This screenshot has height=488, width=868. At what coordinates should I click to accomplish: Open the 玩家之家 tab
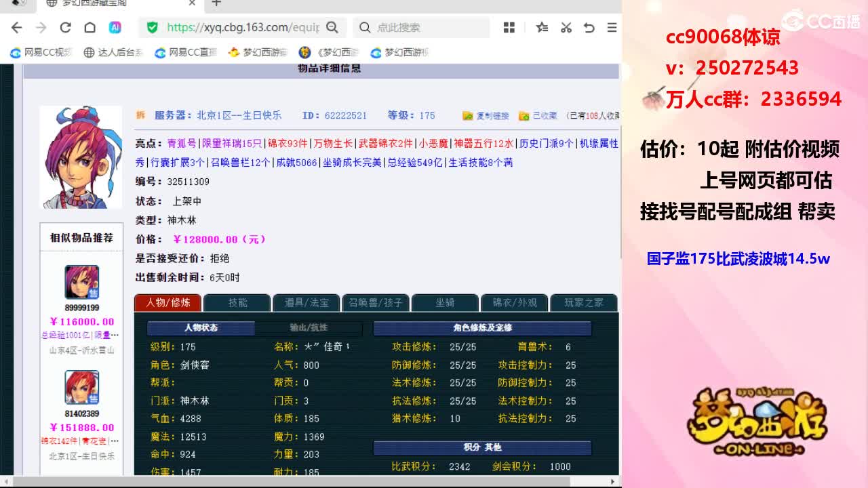click(x=583, y=302)
